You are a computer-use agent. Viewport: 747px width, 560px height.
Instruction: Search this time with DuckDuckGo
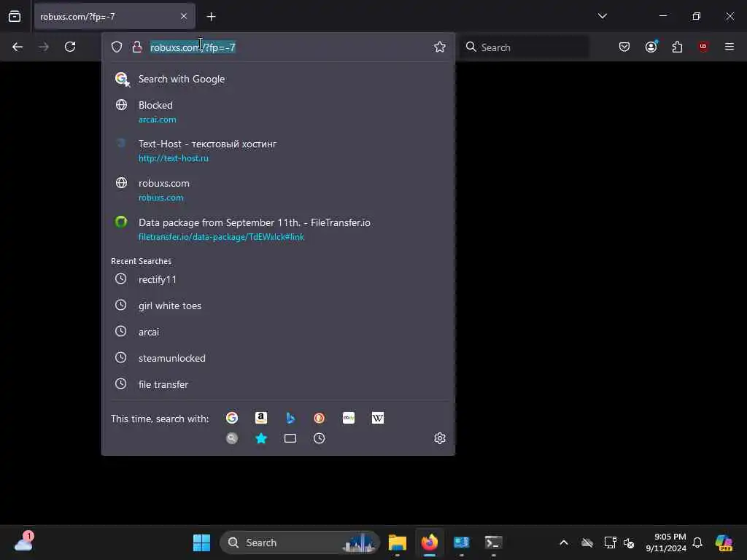pyautogui.click(x=320, y=418)
